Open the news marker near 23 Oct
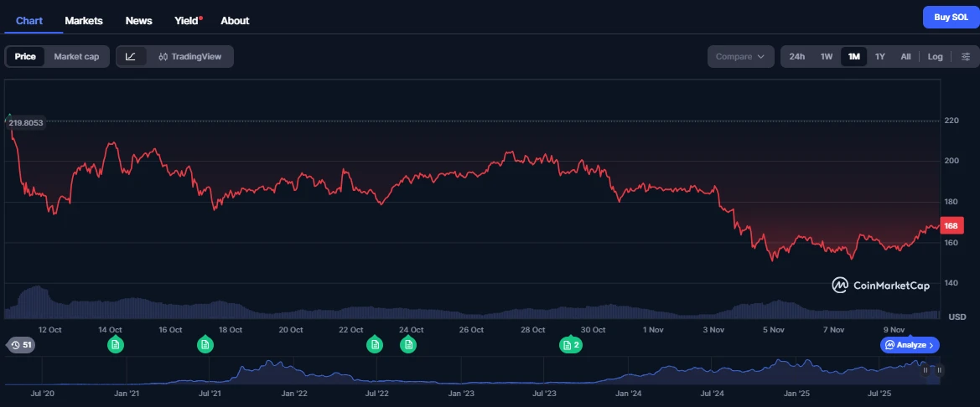 click(x=375, y=345)
